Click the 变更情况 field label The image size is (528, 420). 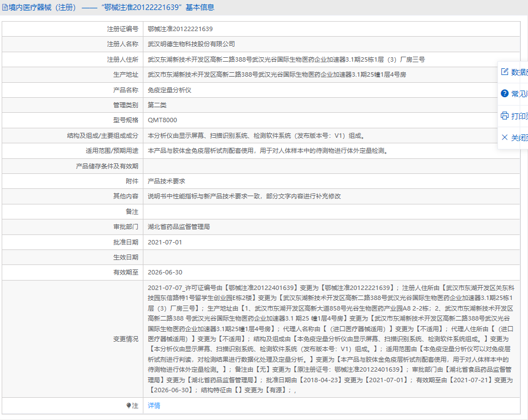[x=126, y=339]
